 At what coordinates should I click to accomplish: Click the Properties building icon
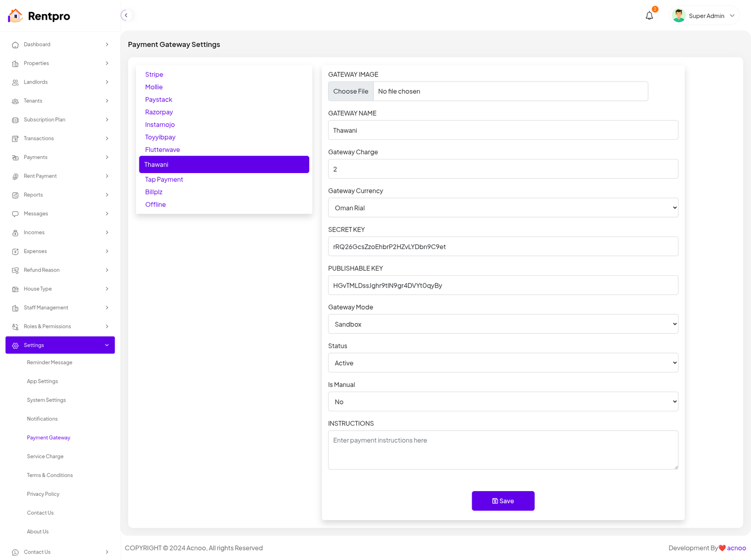[15, 64]
